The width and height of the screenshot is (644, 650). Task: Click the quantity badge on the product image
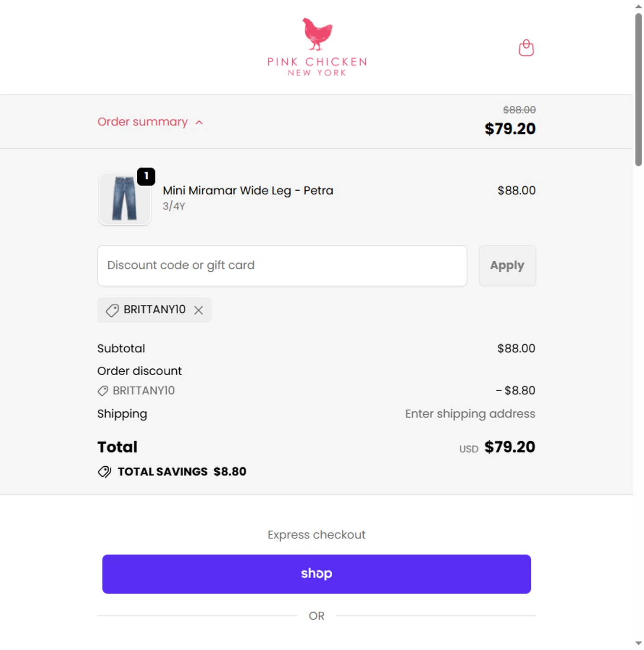coord(146,176)
